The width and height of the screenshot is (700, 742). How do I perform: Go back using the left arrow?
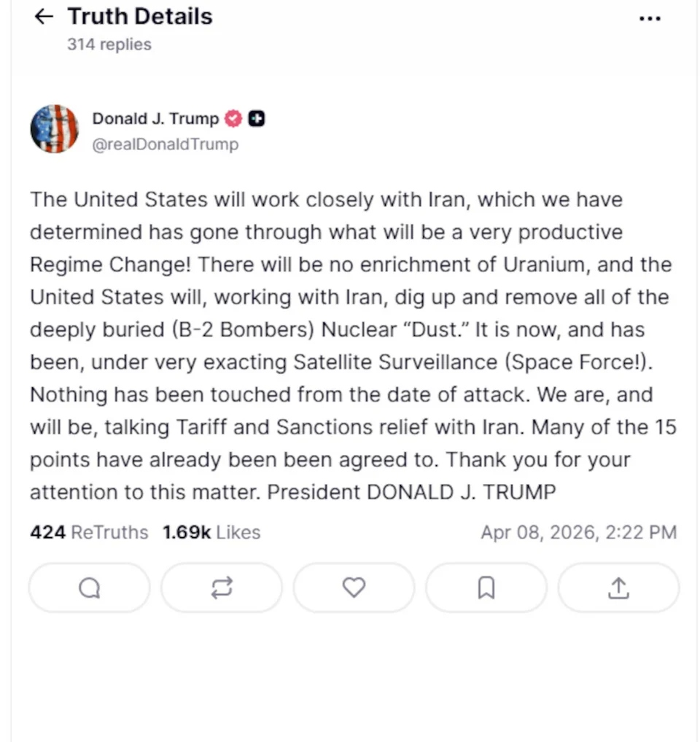point(44,17)
